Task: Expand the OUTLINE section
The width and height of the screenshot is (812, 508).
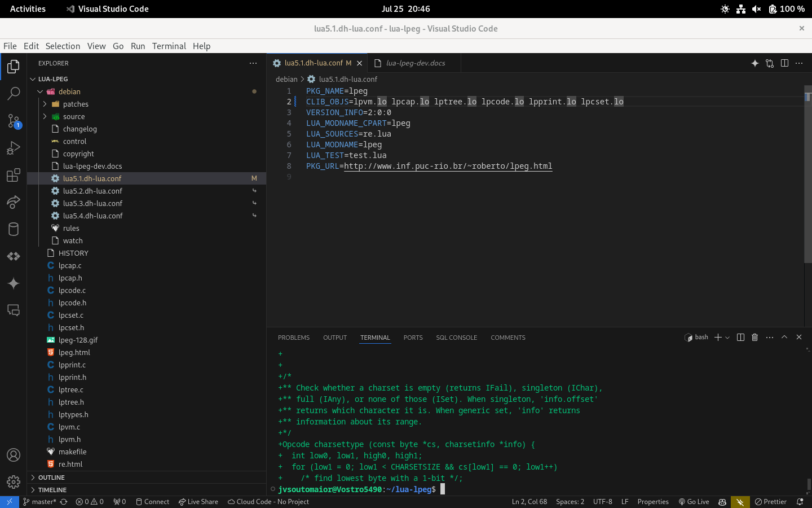Action: (x=147, y=478)
